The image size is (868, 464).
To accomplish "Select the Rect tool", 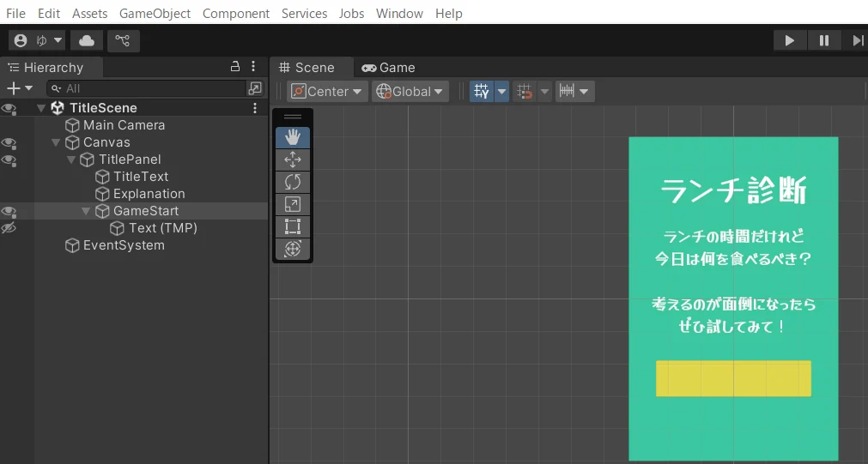I will pos(292,226).
